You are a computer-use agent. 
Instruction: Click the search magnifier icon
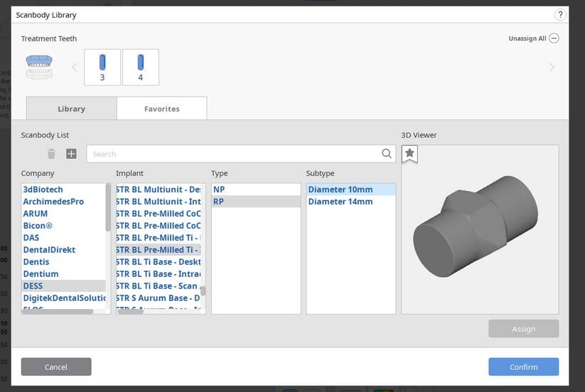[386, 153]
